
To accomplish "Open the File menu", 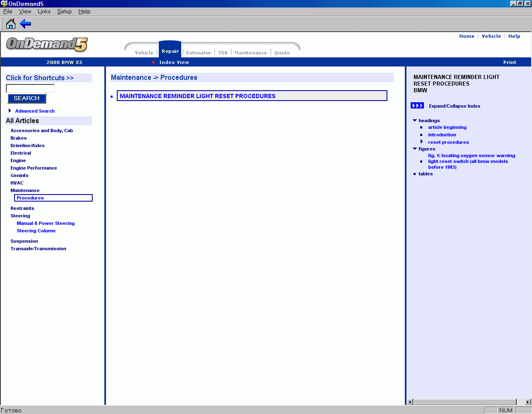I will [x=8, y=12].
